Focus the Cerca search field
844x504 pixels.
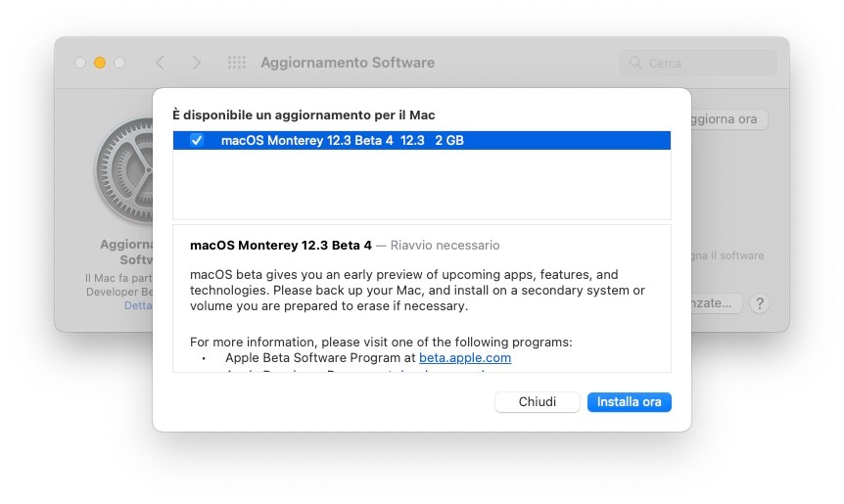[x=707, y=63]
